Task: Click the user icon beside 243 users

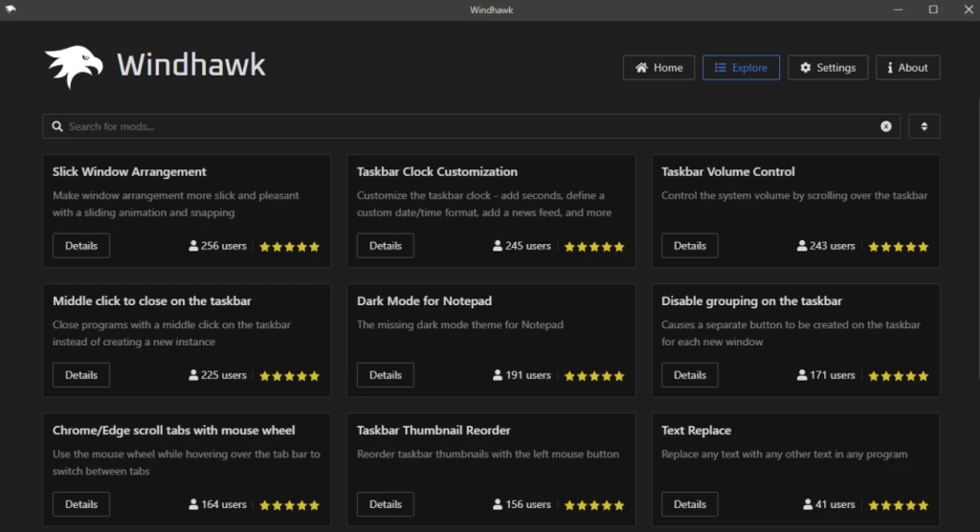Action: pos(802,246)
